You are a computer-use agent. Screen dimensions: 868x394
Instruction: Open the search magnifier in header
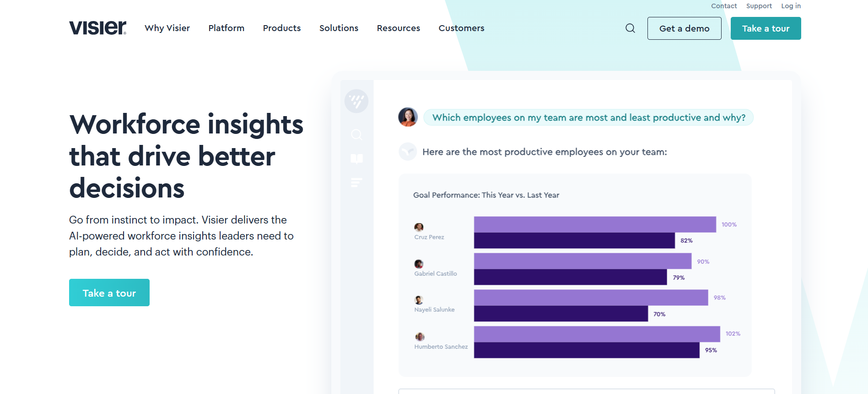coord(630,28)
